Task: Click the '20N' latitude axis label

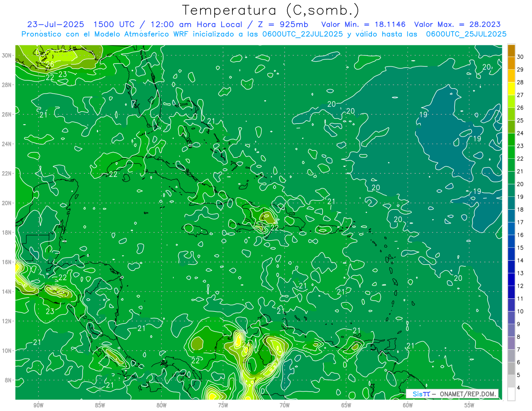Action: pos(7,203)
